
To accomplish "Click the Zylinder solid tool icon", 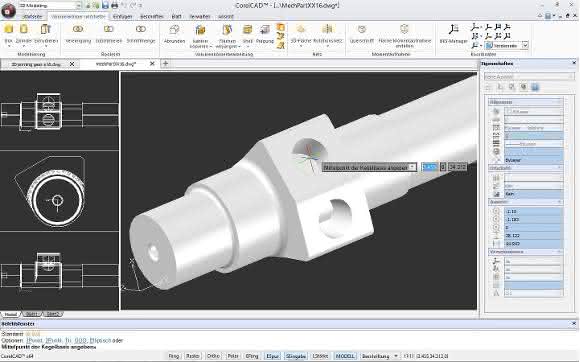I will [x=24, y=29].
